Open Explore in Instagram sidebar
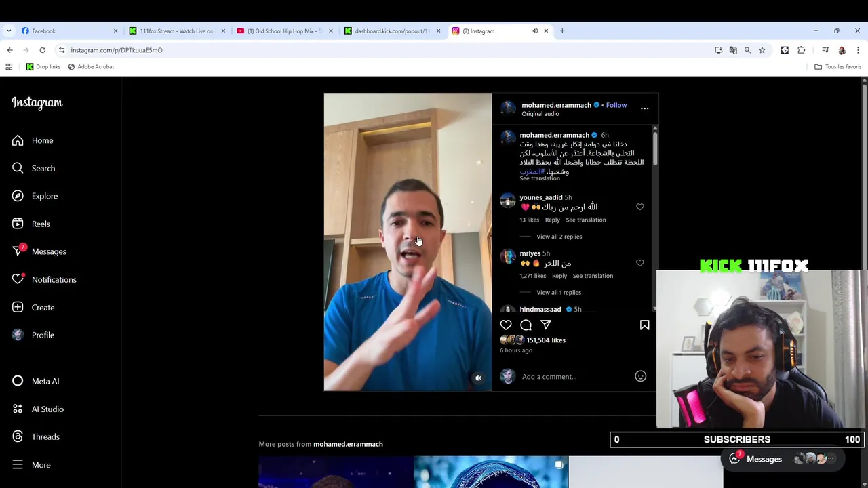The height and width of the screenshot is (488, 868). tap(35, 196)
